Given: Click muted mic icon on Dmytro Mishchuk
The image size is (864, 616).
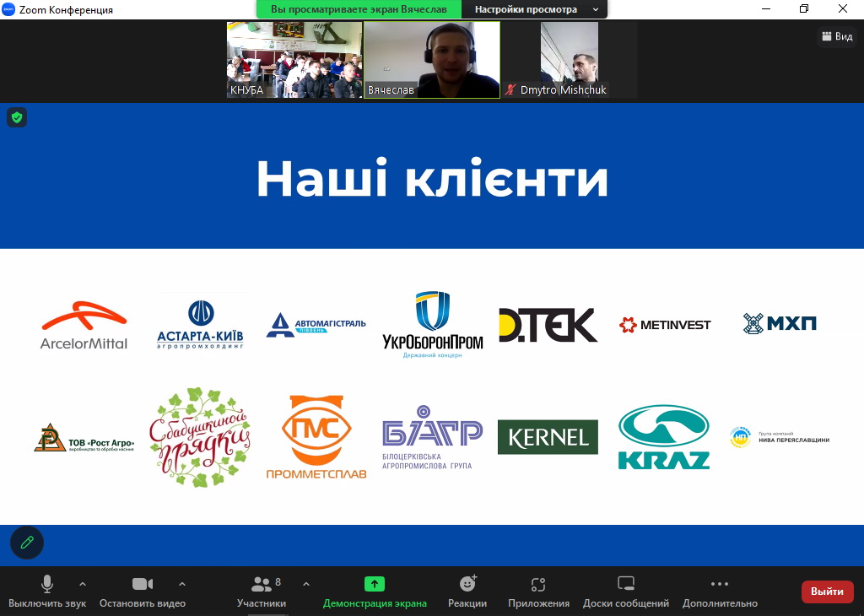Looking at the screenshot, I should coord(510,89).
